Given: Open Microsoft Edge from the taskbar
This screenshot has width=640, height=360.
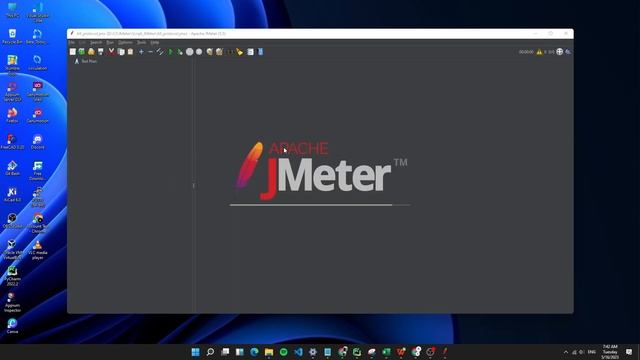Looking at the screenshot, I should click(x=254, y=352).
